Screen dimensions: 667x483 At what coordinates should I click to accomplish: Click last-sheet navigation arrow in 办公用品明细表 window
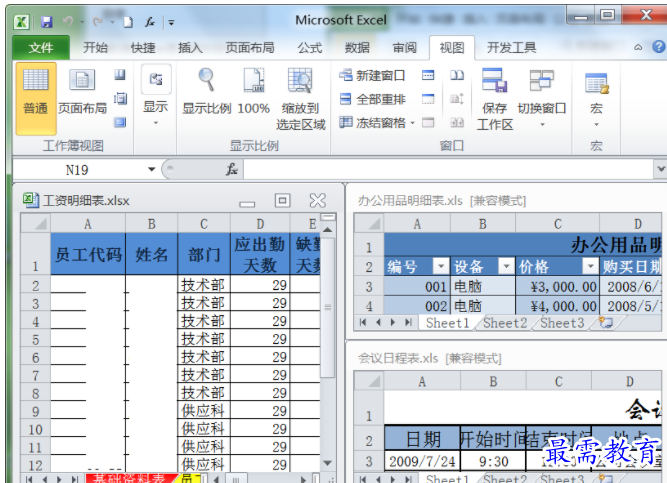pyautogui.click(x=408, y=323)
